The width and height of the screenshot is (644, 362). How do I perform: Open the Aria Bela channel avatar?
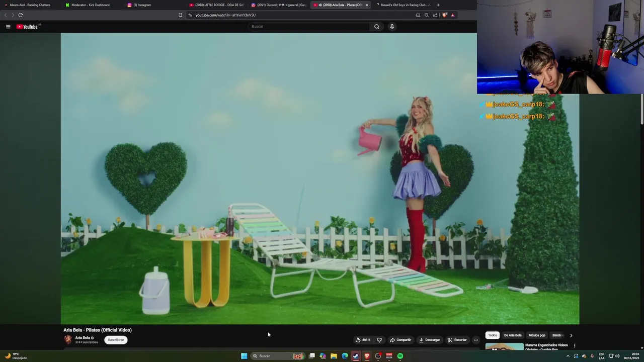point(68,340)
